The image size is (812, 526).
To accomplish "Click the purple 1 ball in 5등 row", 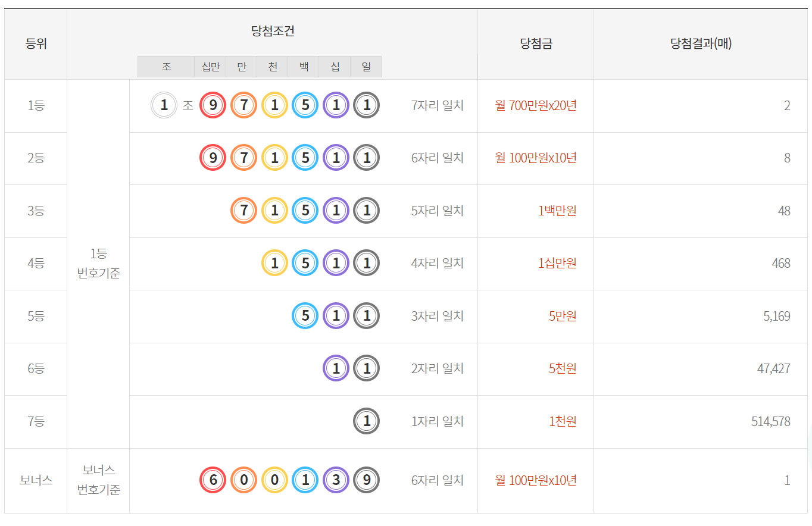I will [336, 315].
